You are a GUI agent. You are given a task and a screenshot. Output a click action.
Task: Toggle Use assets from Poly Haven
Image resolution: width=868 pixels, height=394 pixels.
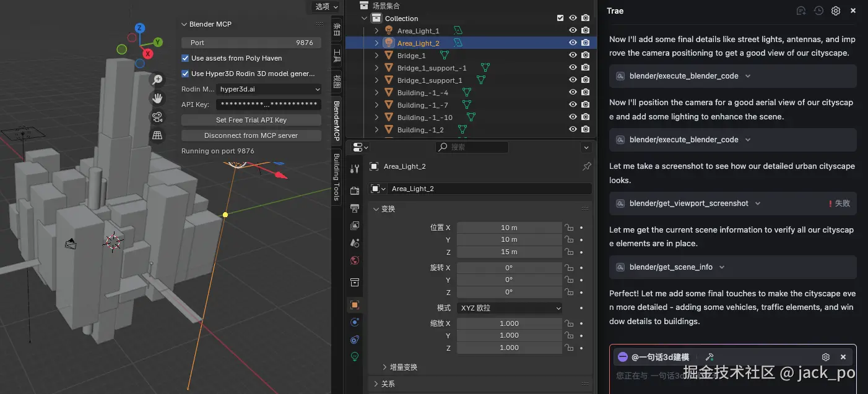coord(185,58)
